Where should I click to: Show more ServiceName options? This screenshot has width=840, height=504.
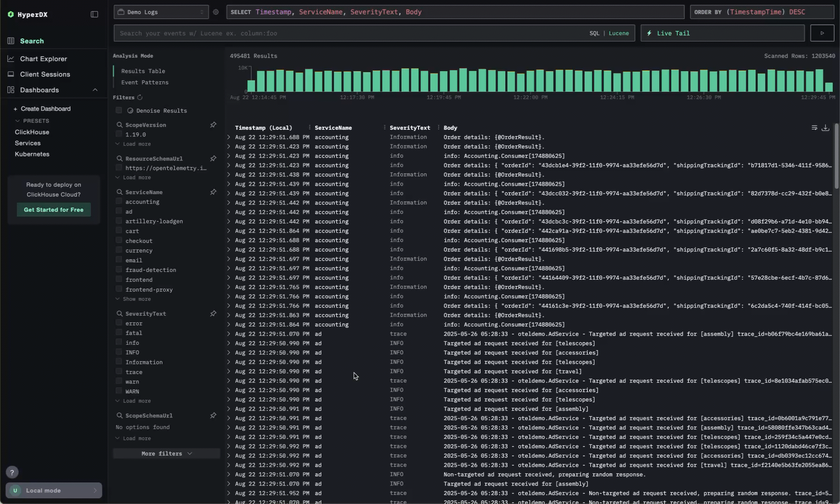(136, 299)
